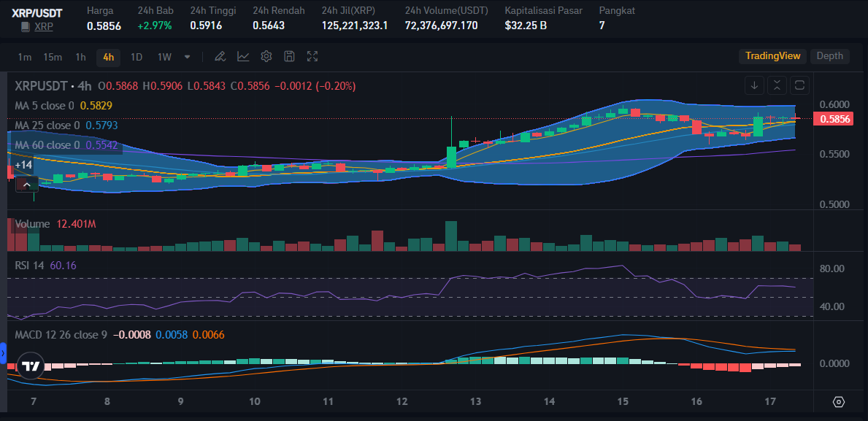The image size is (868, 421).
Task: Open the indicators chart icon
Action: (x=243, y=56)
